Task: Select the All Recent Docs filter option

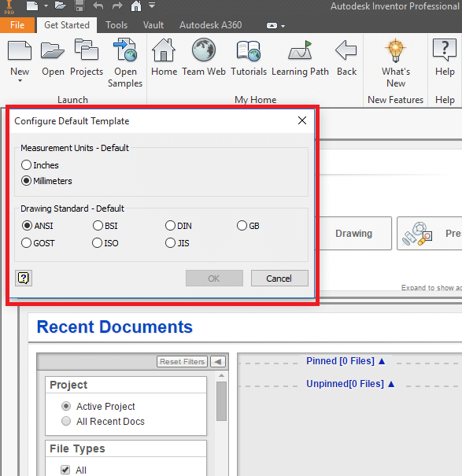Action: pos(102,422)
